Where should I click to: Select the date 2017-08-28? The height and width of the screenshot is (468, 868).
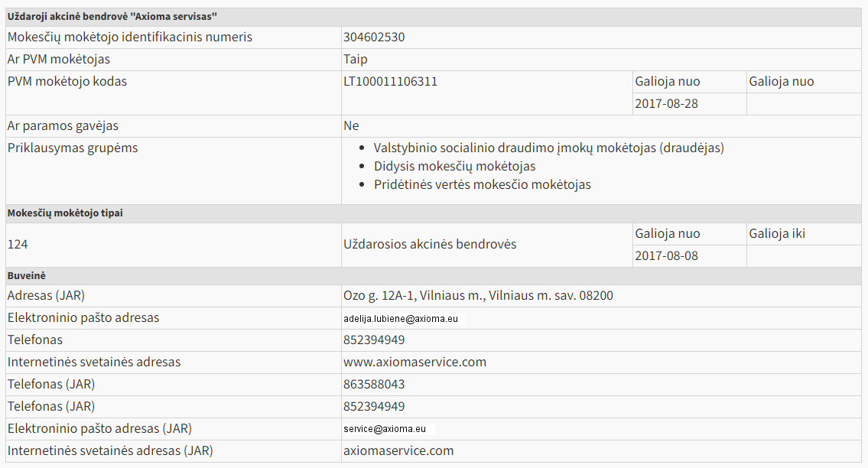click(x=666, y=104)
